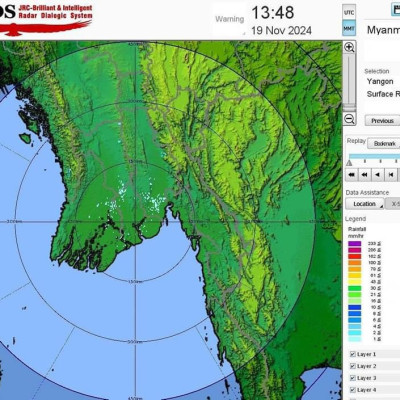Open the Location dropdown under Data Assistance
Viewport: 400px width, 400px height.
[x=364, y=204]
